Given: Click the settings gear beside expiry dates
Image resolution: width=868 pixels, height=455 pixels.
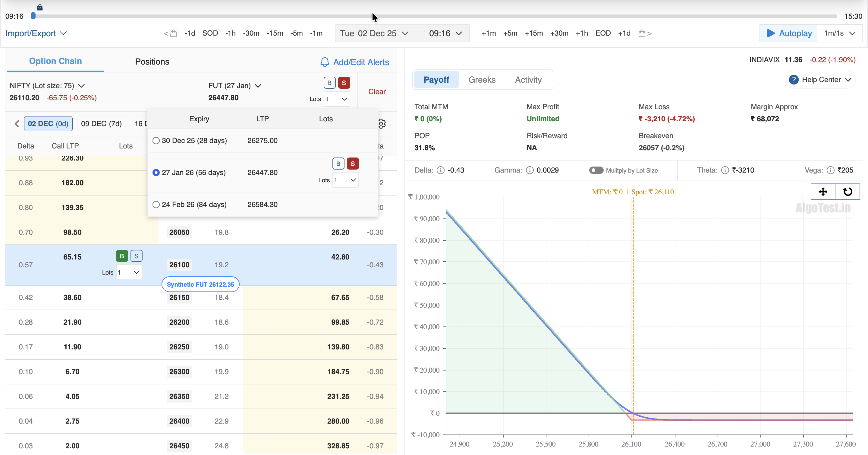Looking at the screenshot, I should [x=382, y=124].
